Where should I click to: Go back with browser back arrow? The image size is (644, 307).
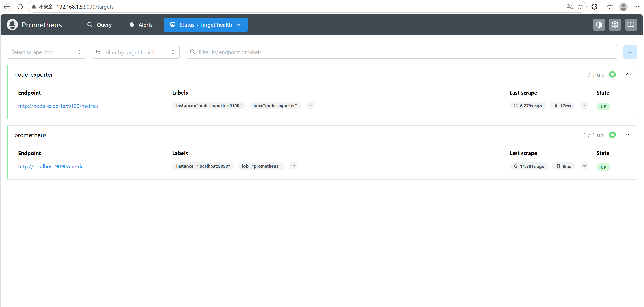(x=7, y=7)
